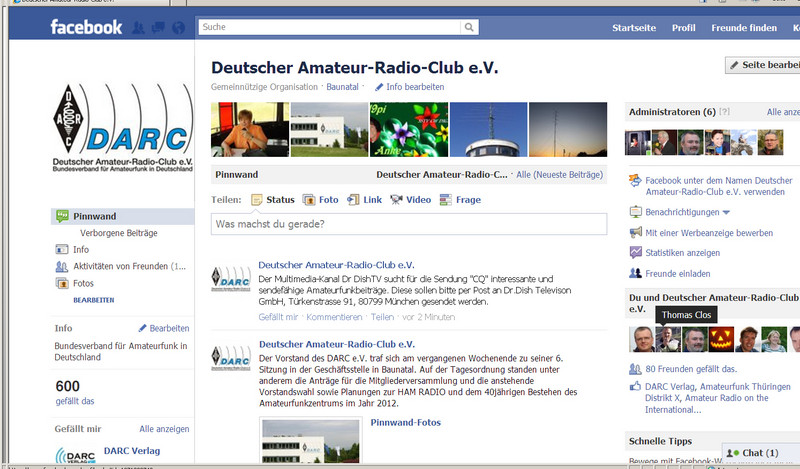Open Pinnwand-Fotos link

pyautogui.click(x=406, y=423)
